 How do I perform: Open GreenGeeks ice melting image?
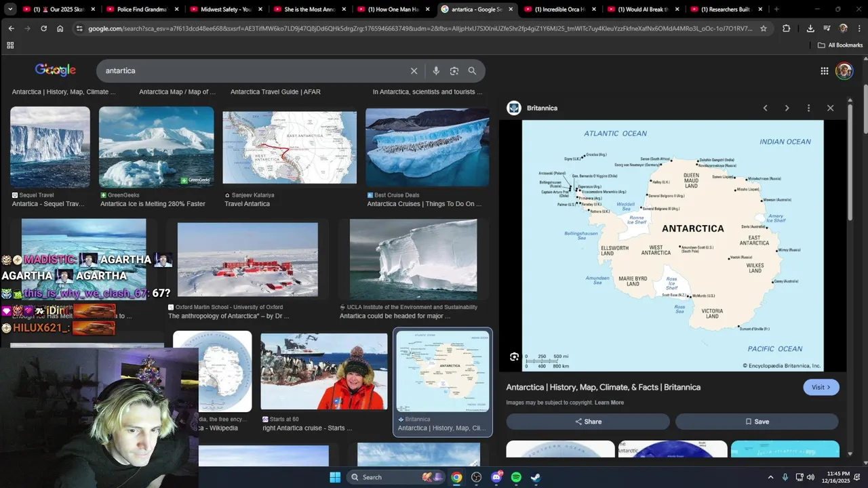[x=156, y=147]
